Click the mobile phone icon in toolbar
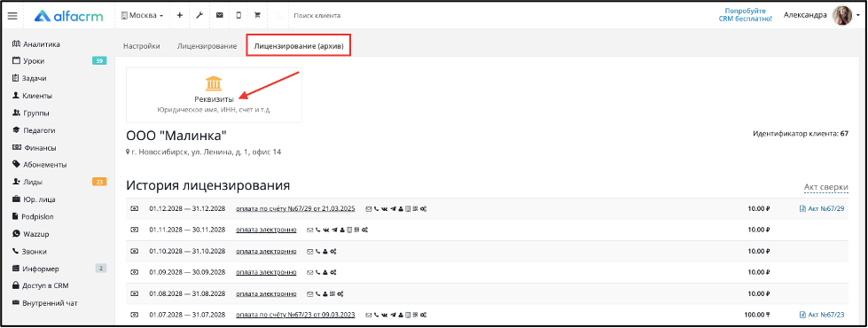The height and width of the screenshot is (328, 868). 239,15
